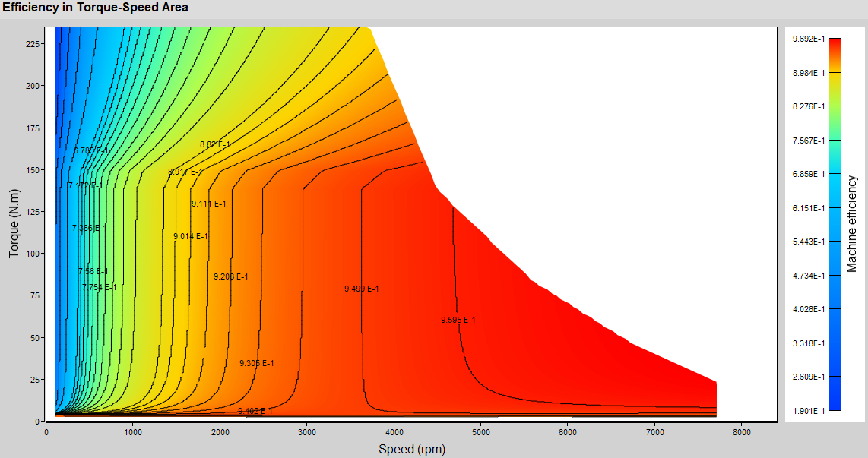Select the 4000 tick on the speed axis
The width and height of the screenshot is (868, 458).
point(394,432)
